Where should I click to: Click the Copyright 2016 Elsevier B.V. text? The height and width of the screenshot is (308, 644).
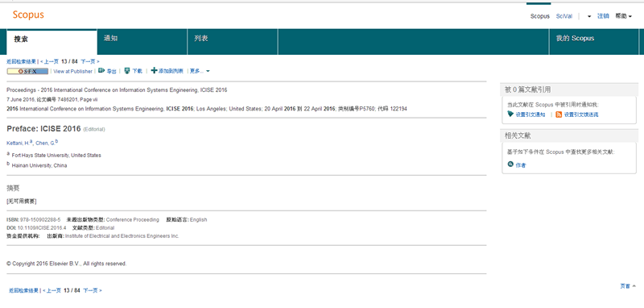pos(67,264)
